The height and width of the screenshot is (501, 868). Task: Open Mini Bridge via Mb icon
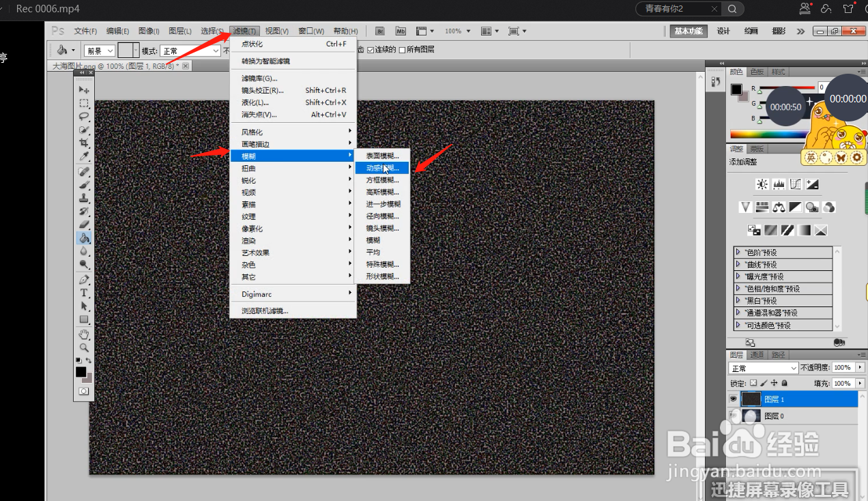pyautogui.click(x=401, y=31)
